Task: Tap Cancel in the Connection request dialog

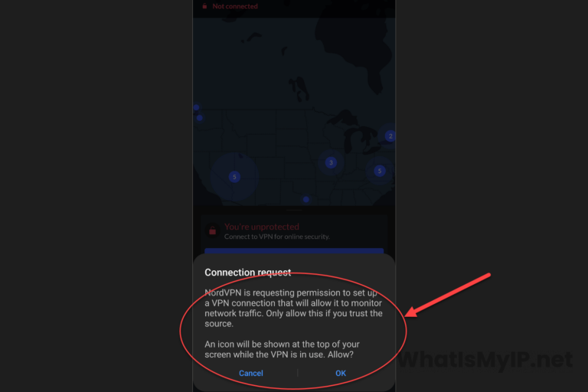Action: (251, 374)
